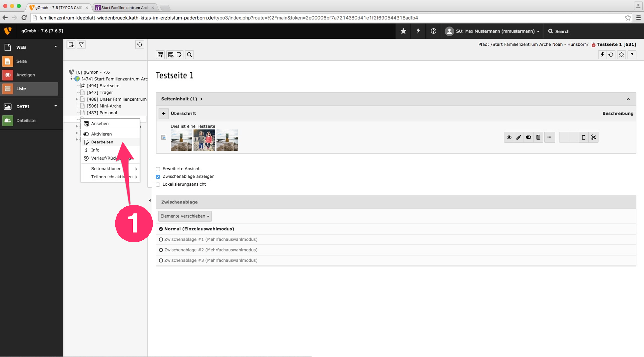
Task: Click the scissors cut icon
Action: [x=593, y=137]
